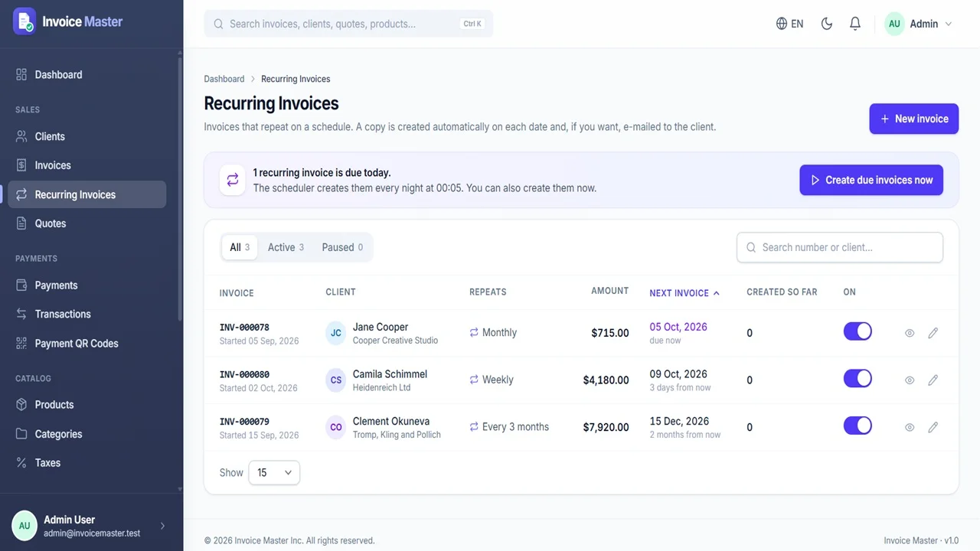This screenshot has width=980, height=551.
Task: Open Payment QR Codes in sidebar
Action: tap(87, 344)
